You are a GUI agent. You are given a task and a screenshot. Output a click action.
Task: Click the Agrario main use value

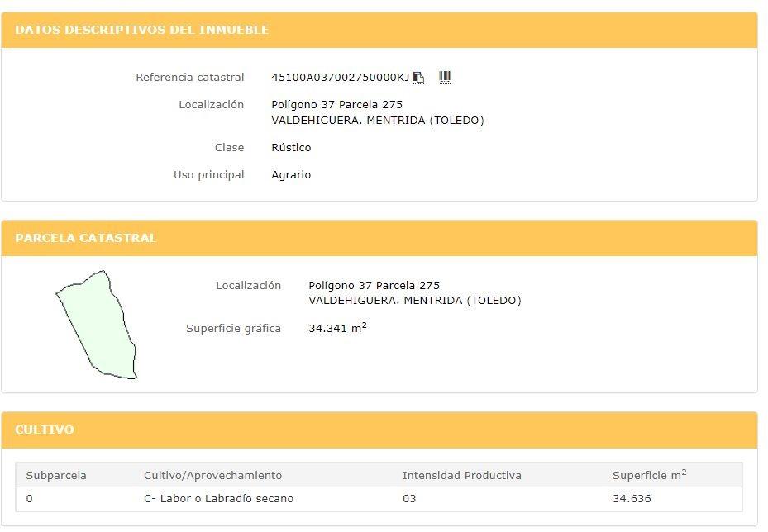[x=291, y=175]
